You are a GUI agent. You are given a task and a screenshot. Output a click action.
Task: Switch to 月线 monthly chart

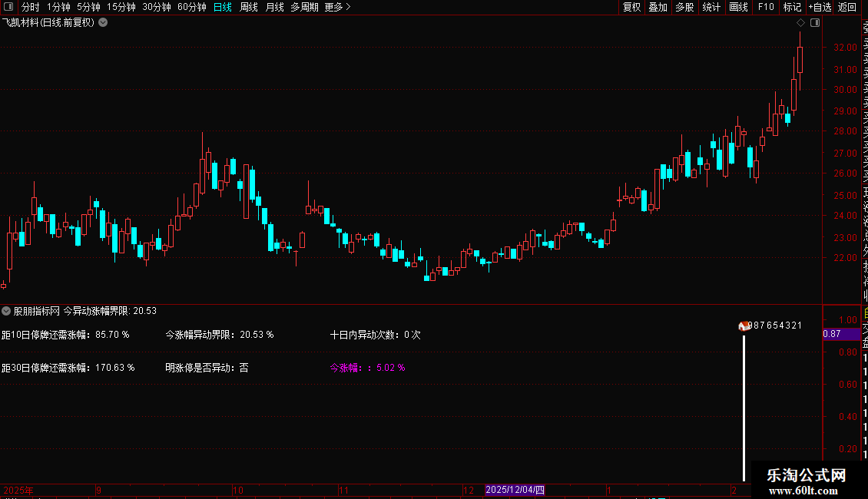[x=274, y=7]
